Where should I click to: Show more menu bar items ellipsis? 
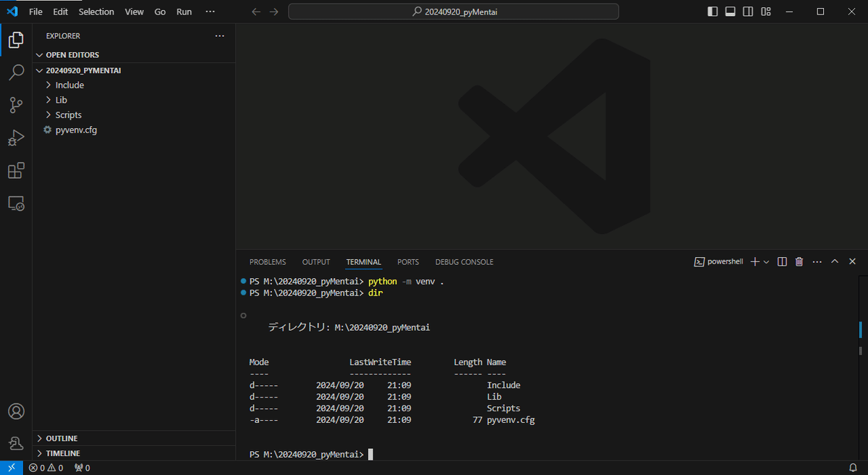(210, 12)
